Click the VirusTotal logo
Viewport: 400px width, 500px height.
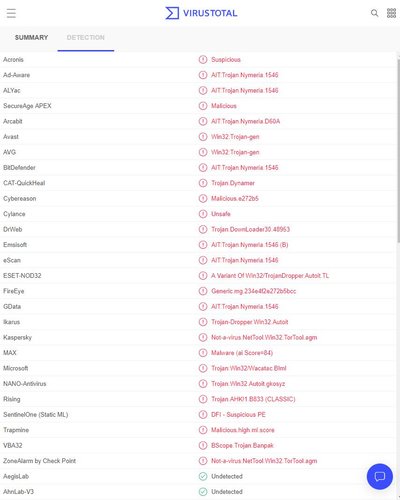point(201,13)
